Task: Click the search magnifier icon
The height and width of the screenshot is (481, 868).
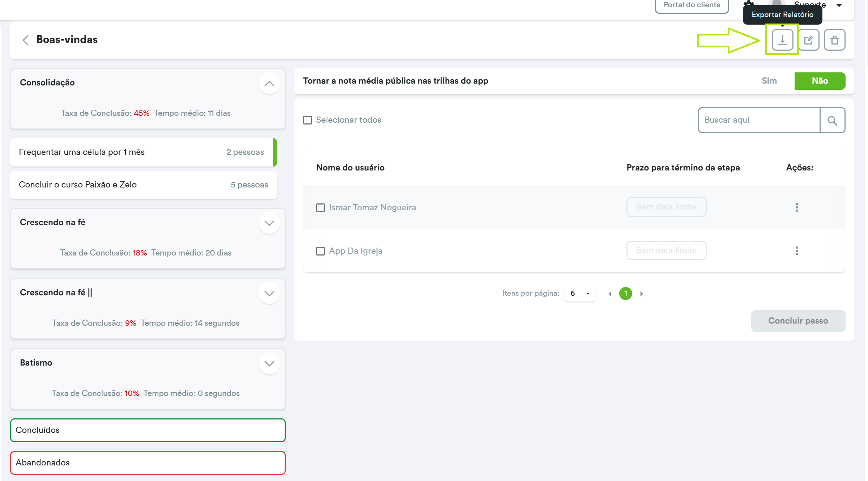Action: (x=832, y=120)
